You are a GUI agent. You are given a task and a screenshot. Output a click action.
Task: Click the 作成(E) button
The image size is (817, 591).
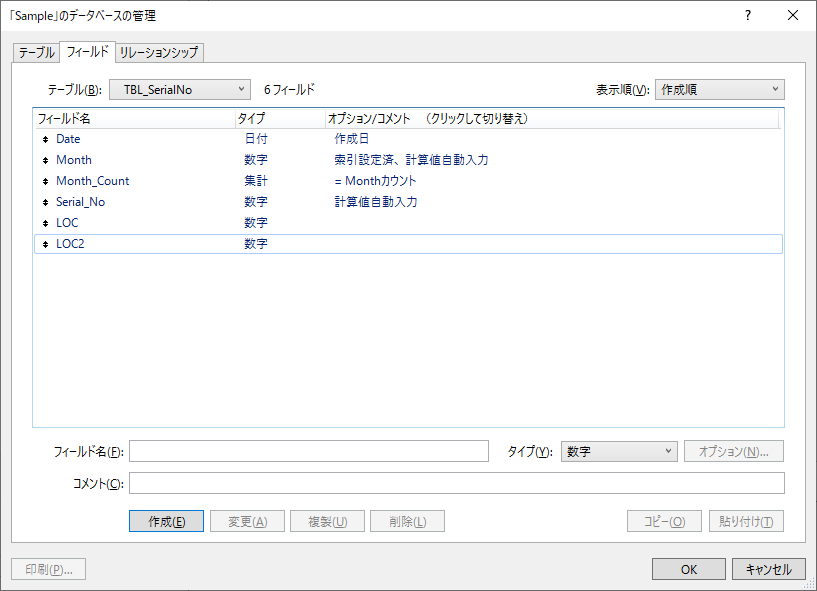(166, 520)
